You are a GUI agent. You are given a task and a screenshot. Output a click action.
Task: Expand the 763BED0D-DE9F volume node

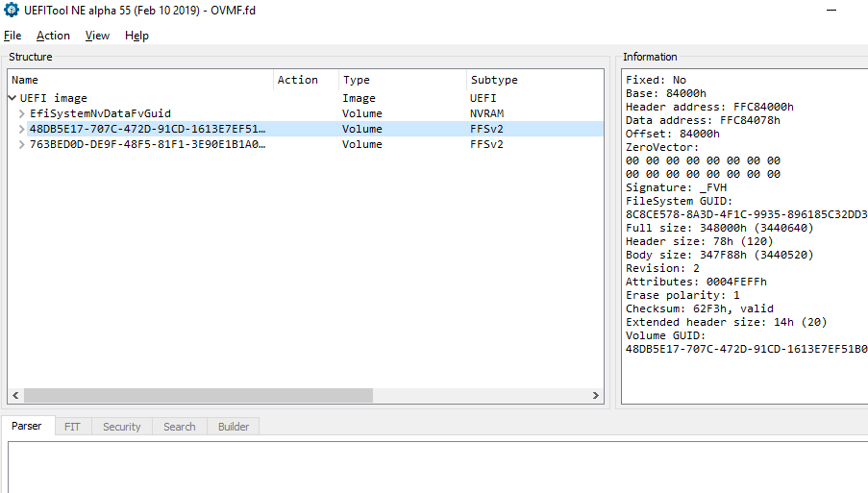[x=21, y=144]
